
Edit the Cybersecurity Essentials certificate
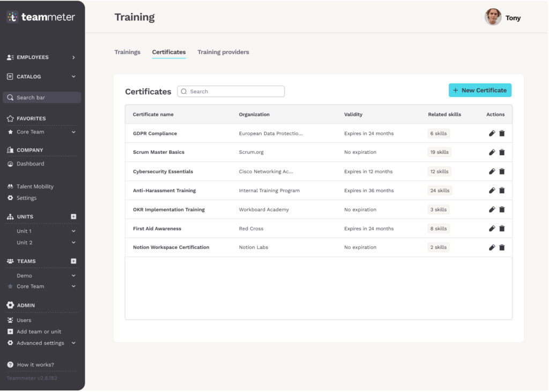tap(492, 171)
